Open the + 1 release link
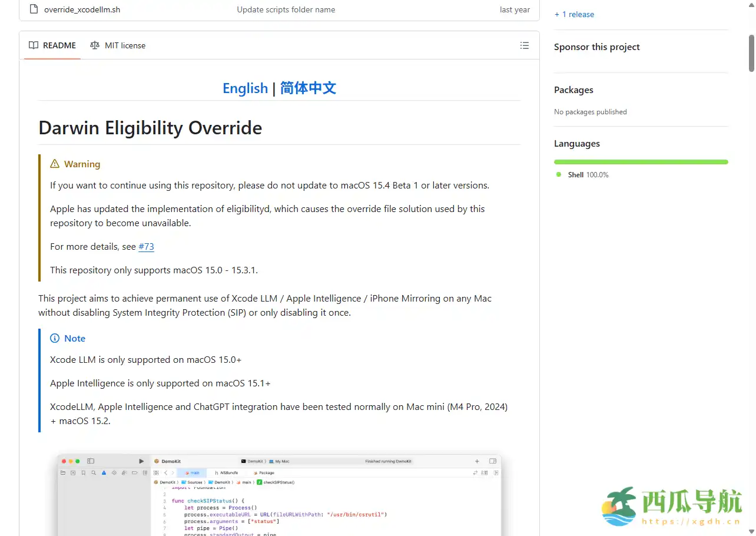The image size is (756, 536). (574, 14)
